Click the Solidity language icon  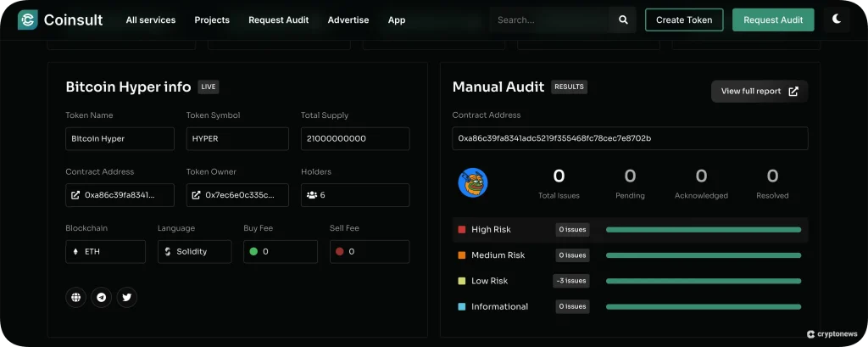click(168, 252)
